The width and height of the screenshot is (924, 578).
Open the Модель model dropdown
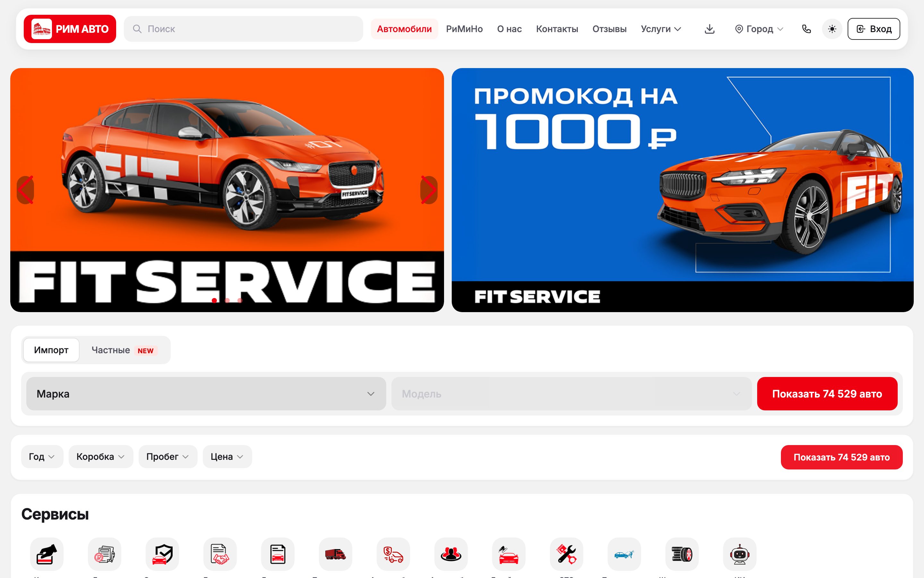(x=572, y=394)
